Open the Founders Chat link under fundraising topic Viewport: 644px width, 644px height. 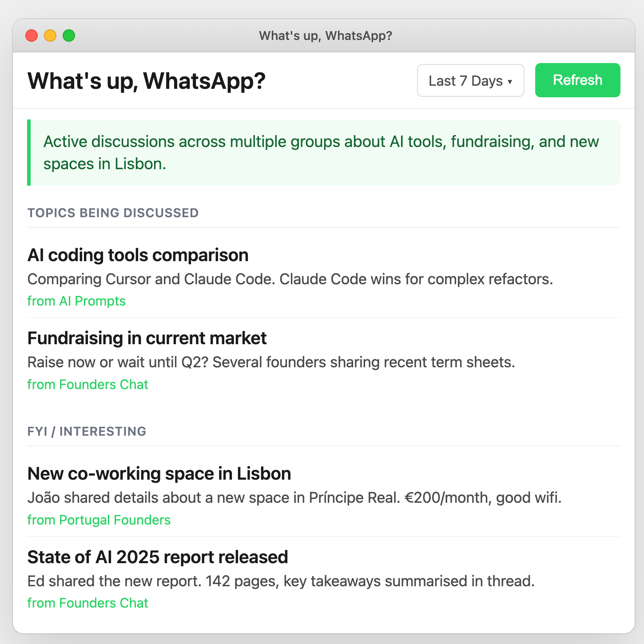click(x=87, y=385)
